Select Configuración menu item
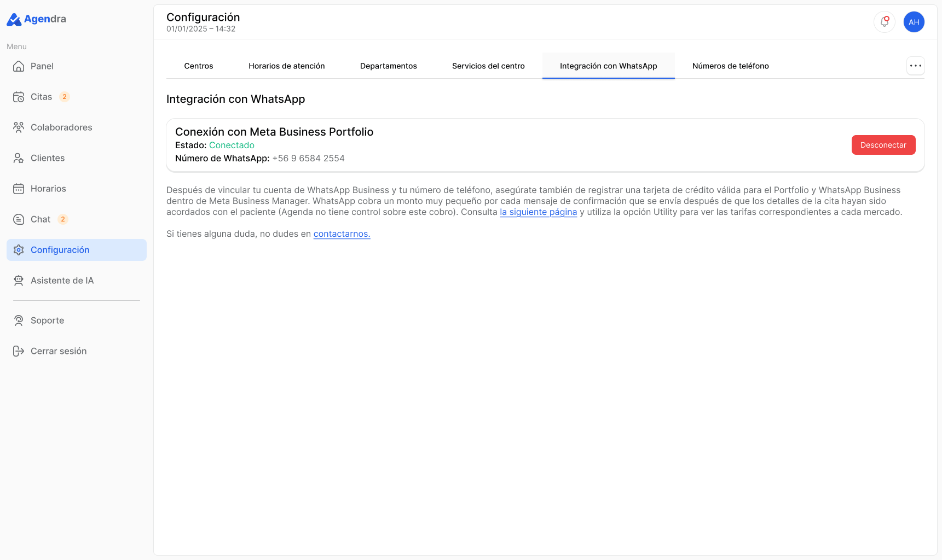Image resolution: width=942 pixels, height=560 pixels. click(77, 250)
